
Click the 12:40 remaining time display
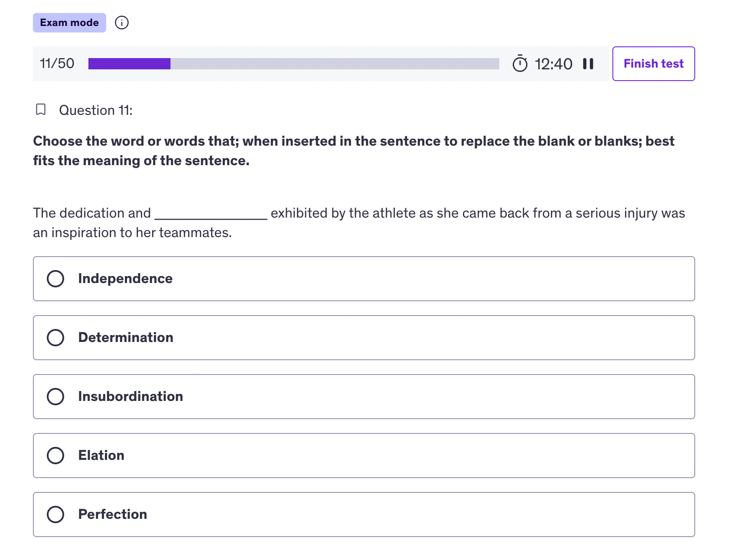pyautogui.click(x=553, y=64)
